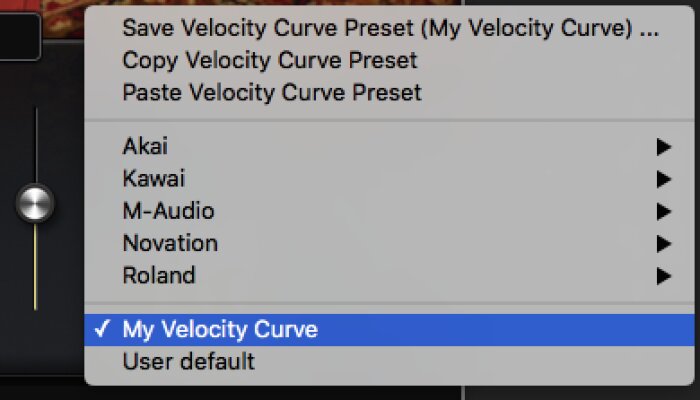Expand the arrow next to M-Audio
The image size is (700, 400).
(x=663, y=212)
